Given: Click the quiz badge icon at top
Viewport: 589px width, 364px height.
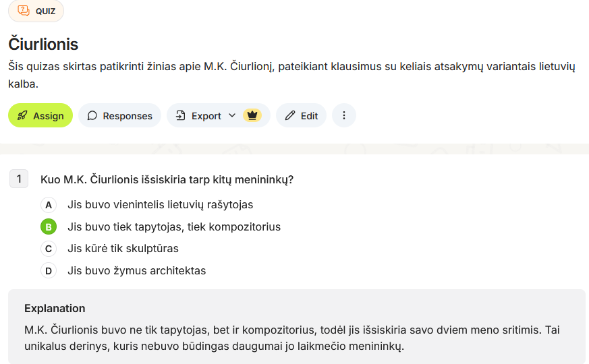Looking at the screenshot, I should coord(24,11).
